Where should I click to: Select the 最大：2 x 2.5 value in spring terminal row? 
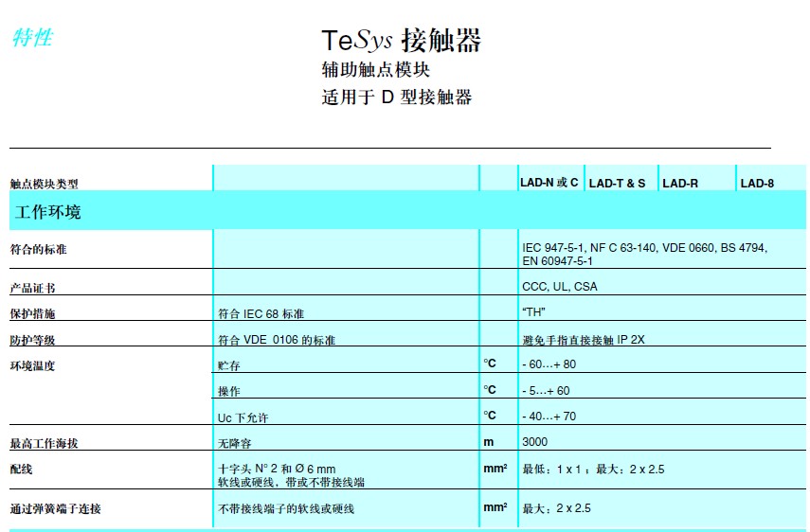[556, 508]
